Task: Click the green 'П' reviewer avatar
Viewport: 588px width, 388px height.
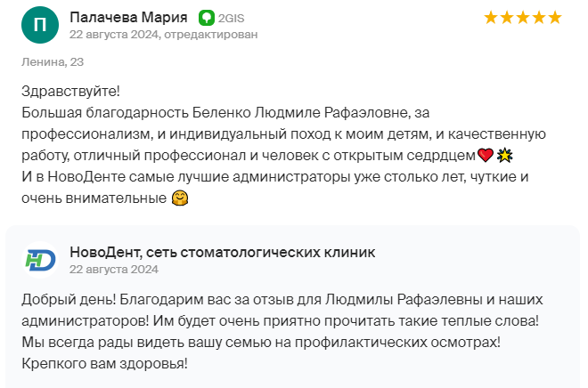Action: pyautogui.click(x=40, y=25)
